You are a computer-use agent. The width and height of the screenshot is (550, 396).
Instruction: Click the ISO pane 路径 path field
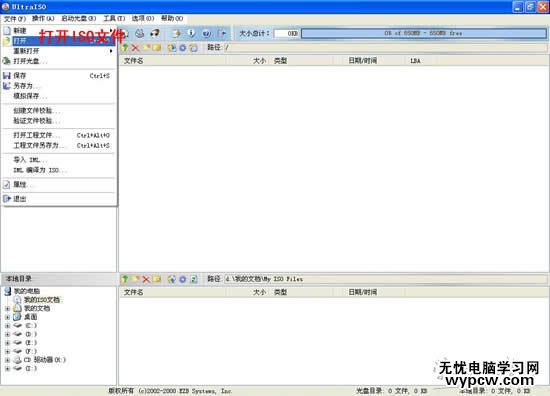385,48
